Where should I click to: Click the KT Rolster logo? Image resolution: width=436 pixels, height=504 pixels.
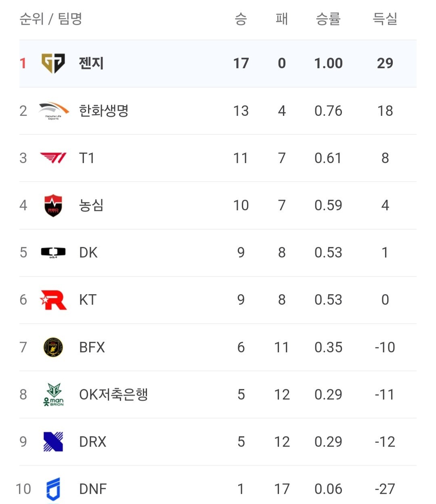pyautogui.click(x=53, y=300)
